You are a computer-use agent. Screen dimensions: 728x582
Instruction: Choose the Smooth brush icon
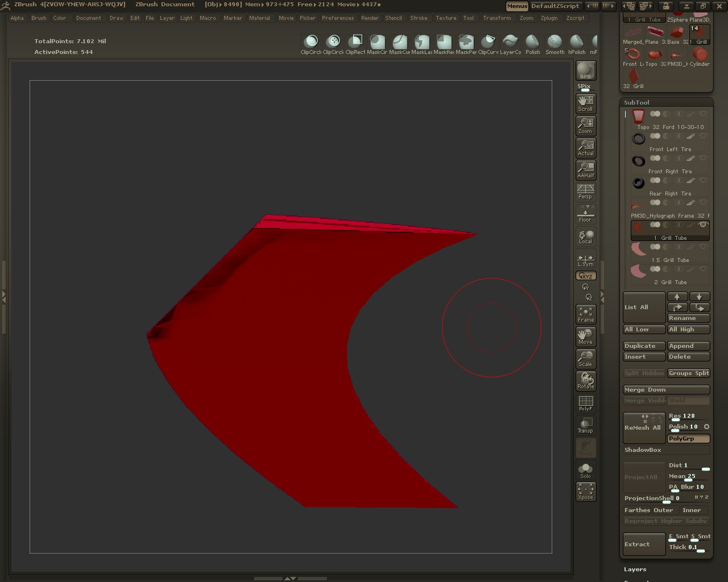click(555, 44)
